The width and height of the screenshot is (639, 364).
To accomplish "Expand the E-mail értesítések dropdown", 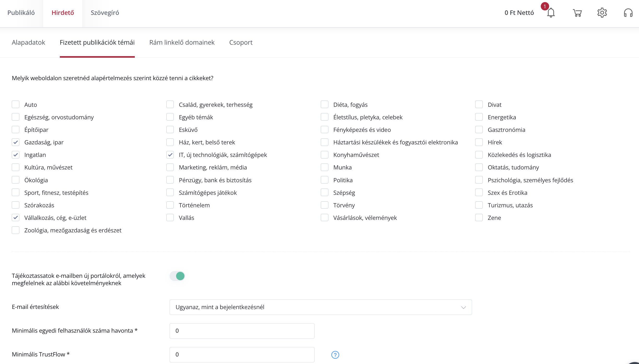I will 463,307.
